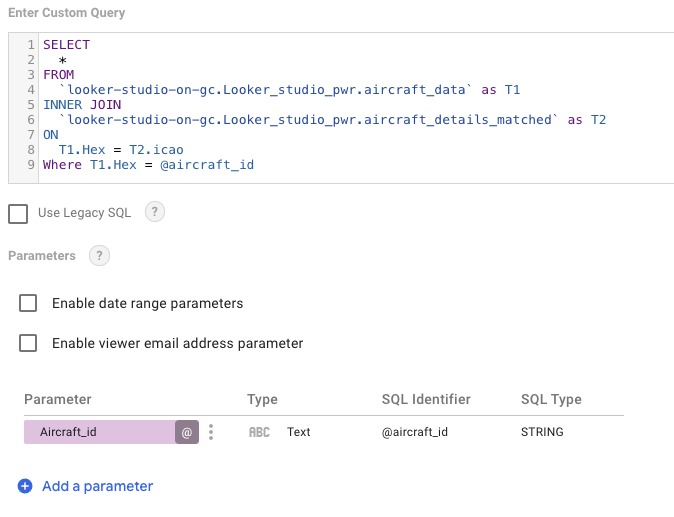Click the Parameter column header
This screenshot has height=517, width=674.
point(58,399)
